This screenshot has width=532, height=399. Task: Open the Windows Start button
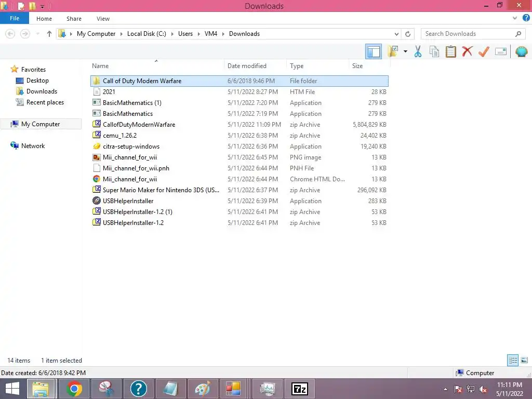12,389
